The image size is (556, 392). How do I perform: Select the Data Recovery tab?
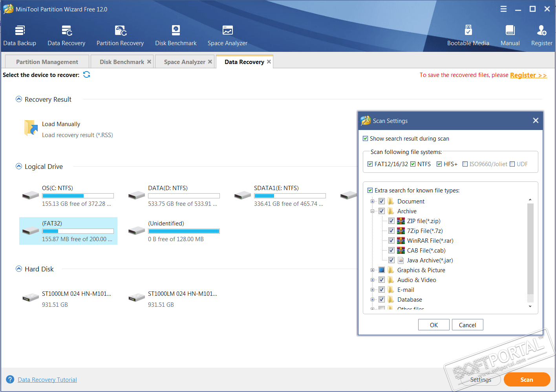pos(244,62)
